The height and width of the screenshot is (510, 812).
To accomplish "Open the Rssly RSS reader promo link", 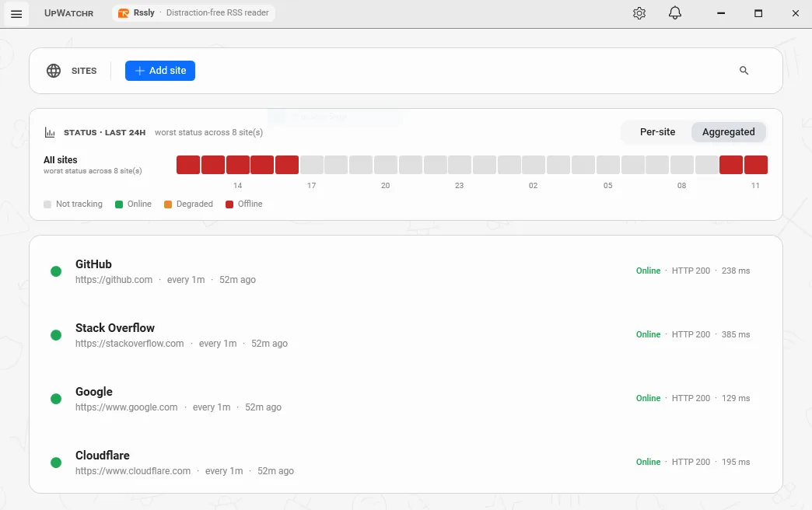I will tap(194, 13).
